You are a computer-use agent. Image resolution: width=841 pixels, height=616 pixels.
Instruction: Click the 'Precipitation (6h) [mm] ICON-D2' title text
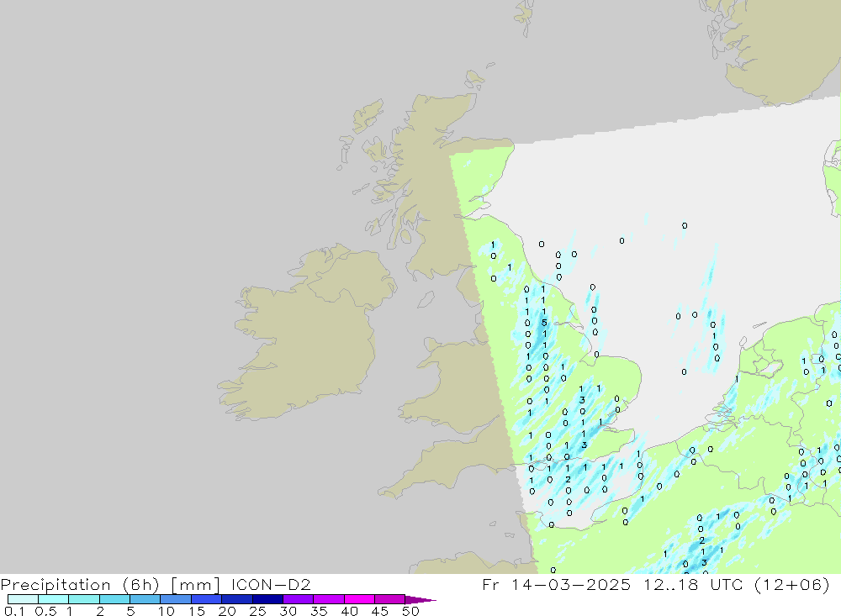156,584
